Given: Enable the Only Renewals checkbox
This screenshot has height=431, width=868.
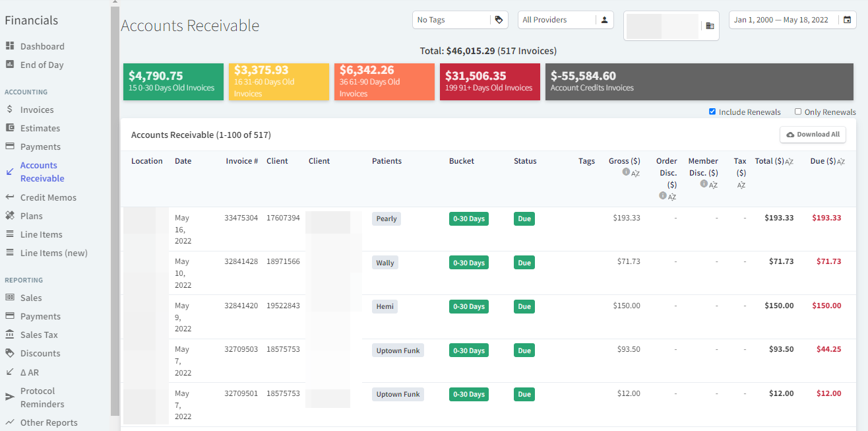Looking at the screenshot, I should [x=797, y=112].
